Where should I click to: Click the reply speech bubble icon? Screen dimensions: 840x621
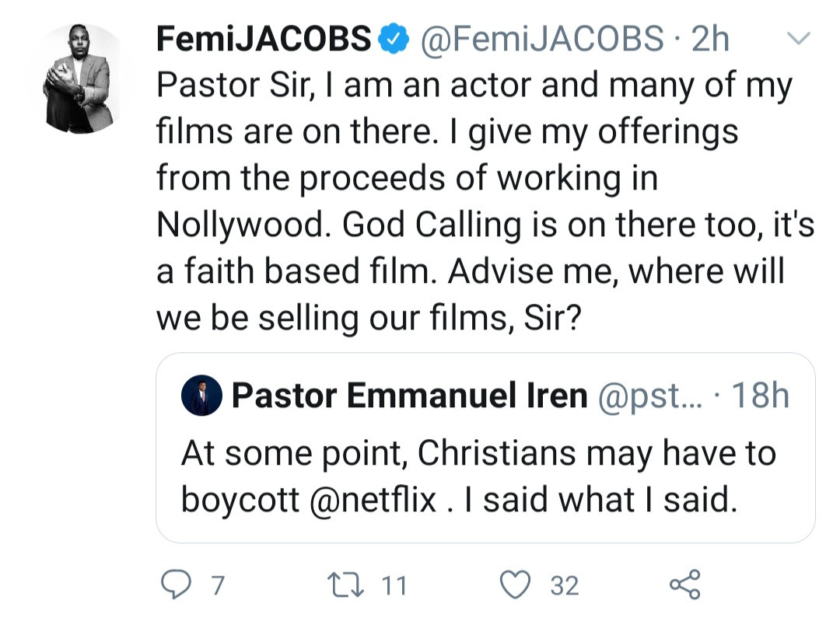[x=177, y=584]
